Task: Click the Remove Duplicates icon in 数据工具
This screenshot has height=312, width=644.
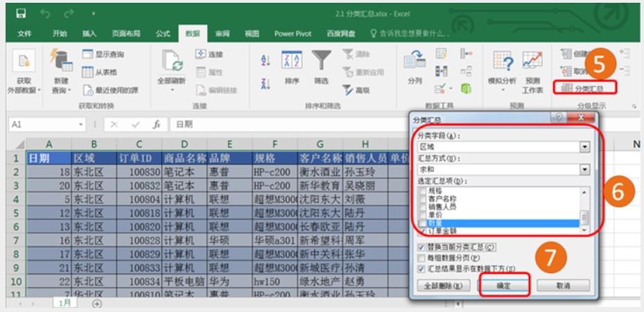Action: pos(442,71)
